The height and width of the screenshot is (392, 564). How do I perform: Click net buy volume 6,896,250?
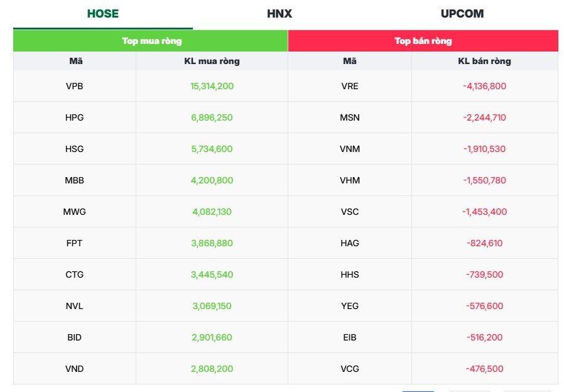(x=212, y=117)
